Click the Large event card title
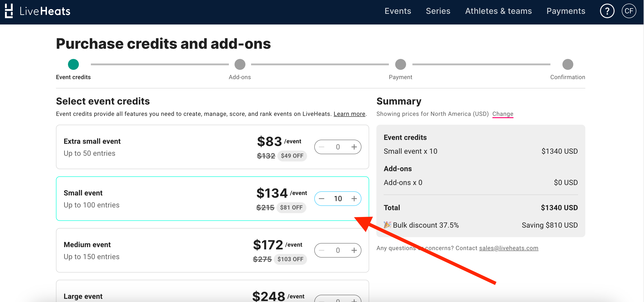Screen dimensions: 644x302 click(83, 296)
